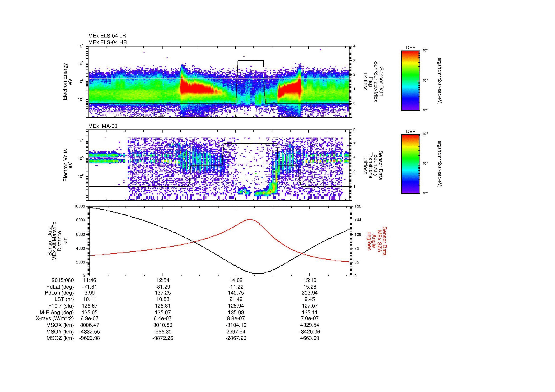The width and height of the screenshot is (555, 392).
Task: Click the 'Boundary Transitions' right axis label
Action: [373, 165]
